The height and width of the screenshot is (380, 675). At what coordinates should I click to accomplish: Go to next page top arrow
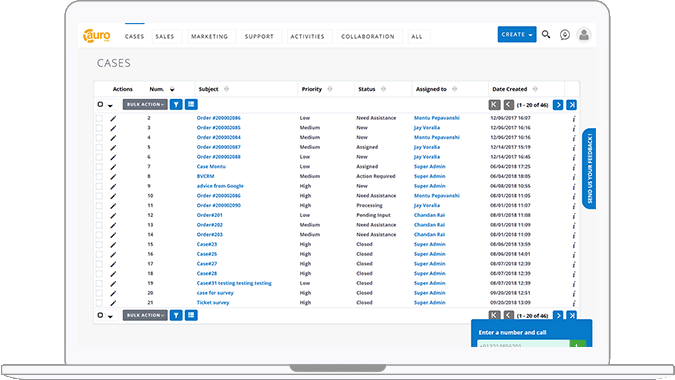click(x=558, y=105)
